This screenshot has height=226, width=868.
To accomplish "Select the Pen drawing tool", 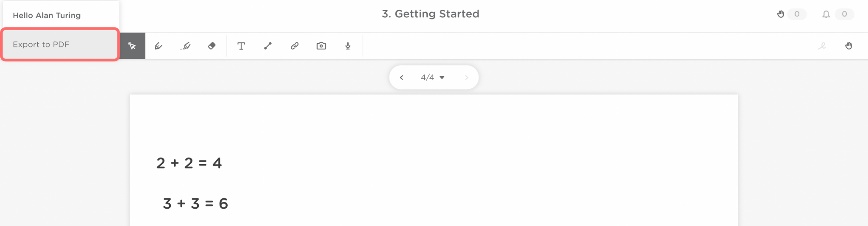I will pyautogui.click(x=159, y=46).
